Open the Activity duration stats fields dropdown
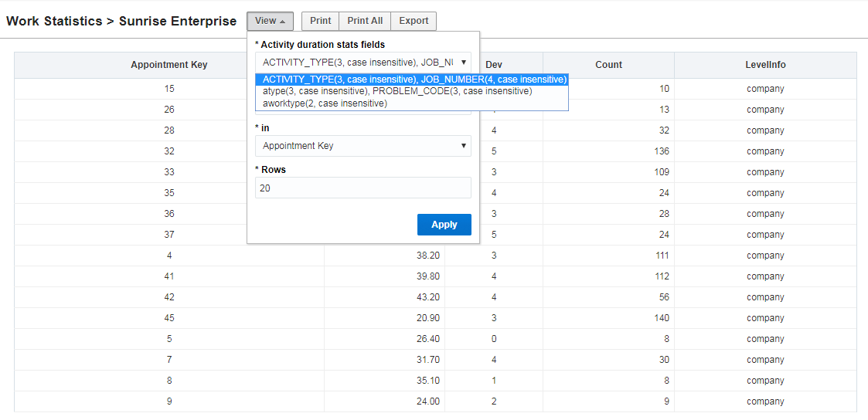 tap(363, 62)
